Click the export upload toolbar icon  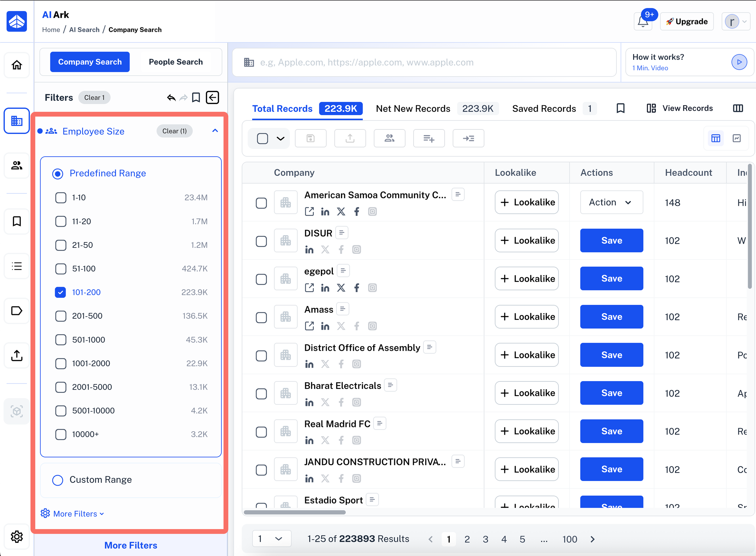pos(350,138)
